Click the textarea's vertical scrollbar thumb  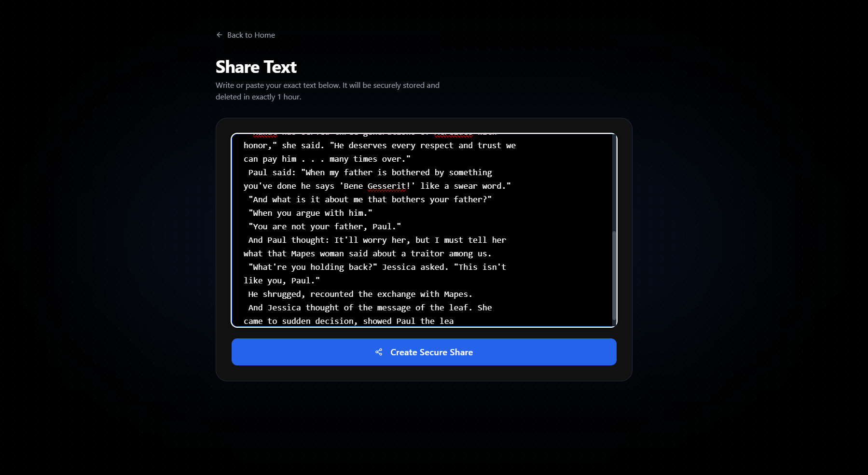(x=614, y=275)
